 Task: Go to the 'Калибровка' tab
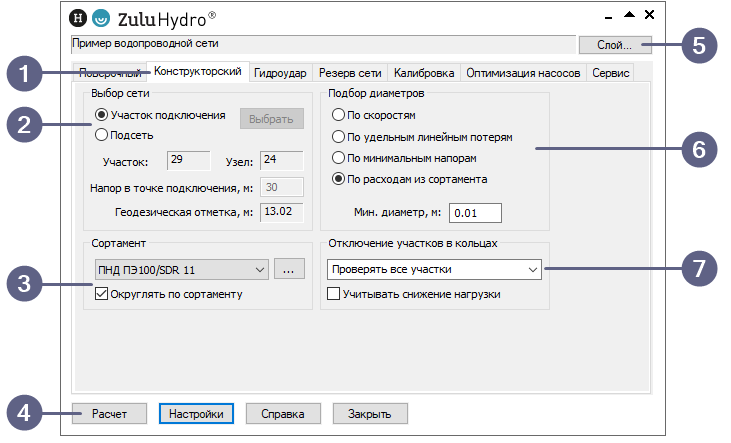coord(424,73)
